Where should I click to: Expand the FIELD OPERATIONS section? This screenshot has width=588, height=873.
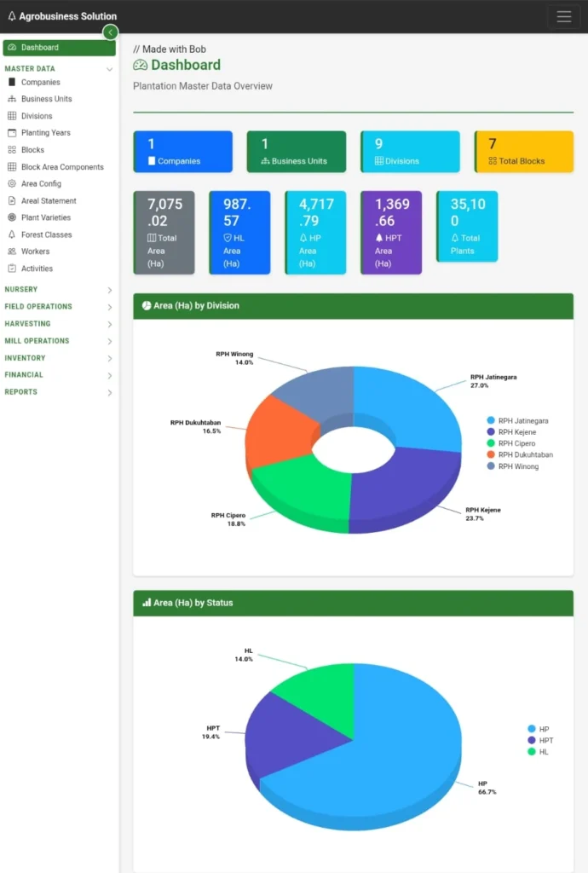tap(59, 307)
